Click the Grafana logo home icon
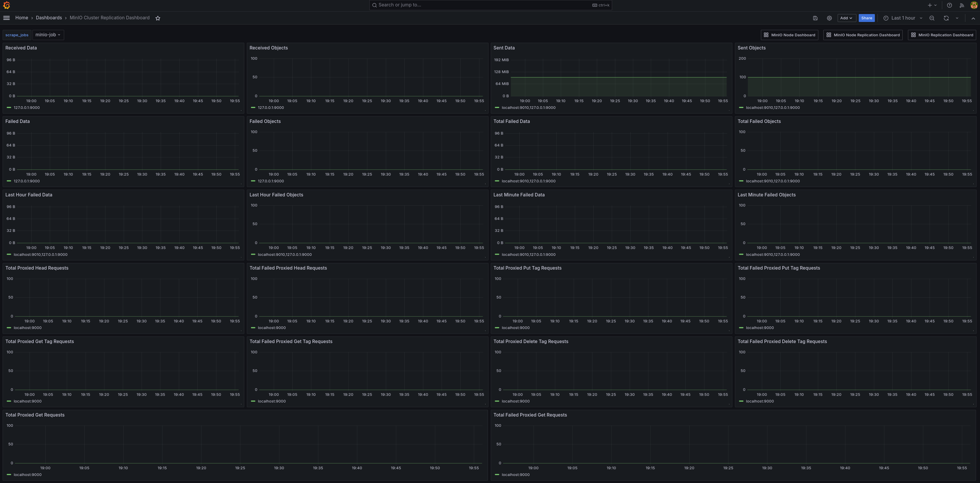Viewport: 980px width, 483px height. pyautogui.click(x=6, y=5)
